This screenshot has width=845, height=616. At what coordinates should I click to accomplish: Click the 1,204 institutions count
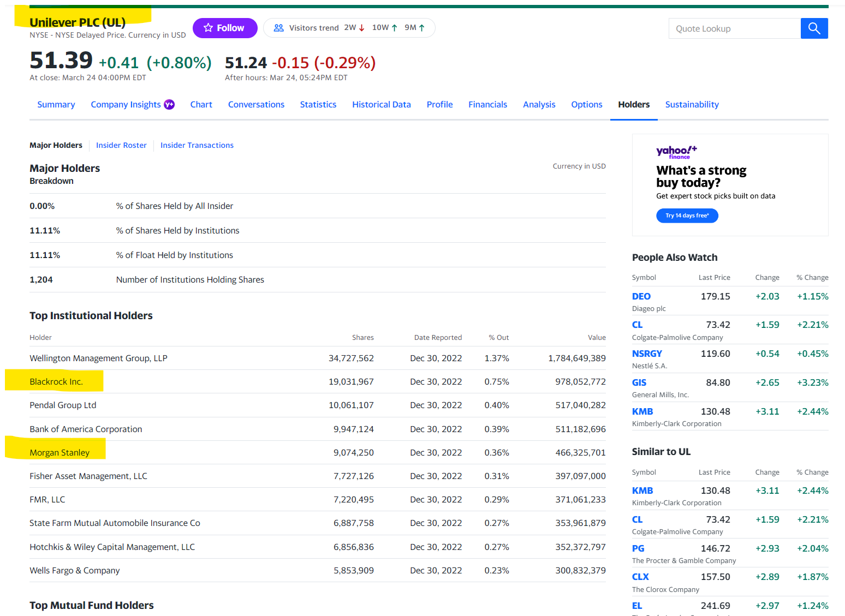tap(41, 279)
